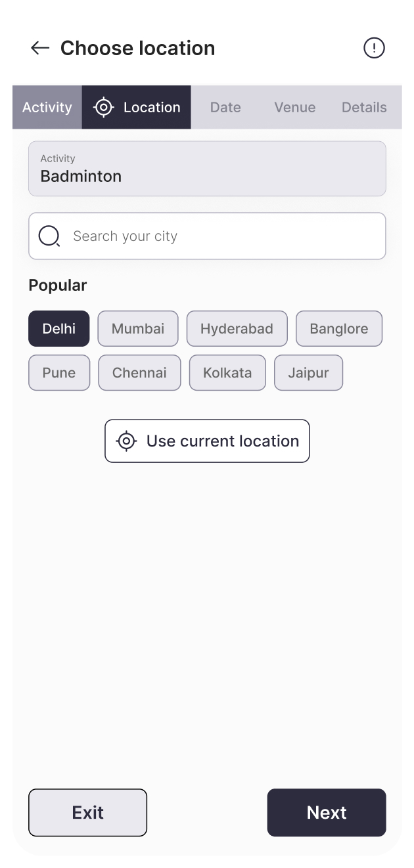Open the Details tab
Viewport: 414px width, 868px height.
pyautogui.click(x=364, y=107)
